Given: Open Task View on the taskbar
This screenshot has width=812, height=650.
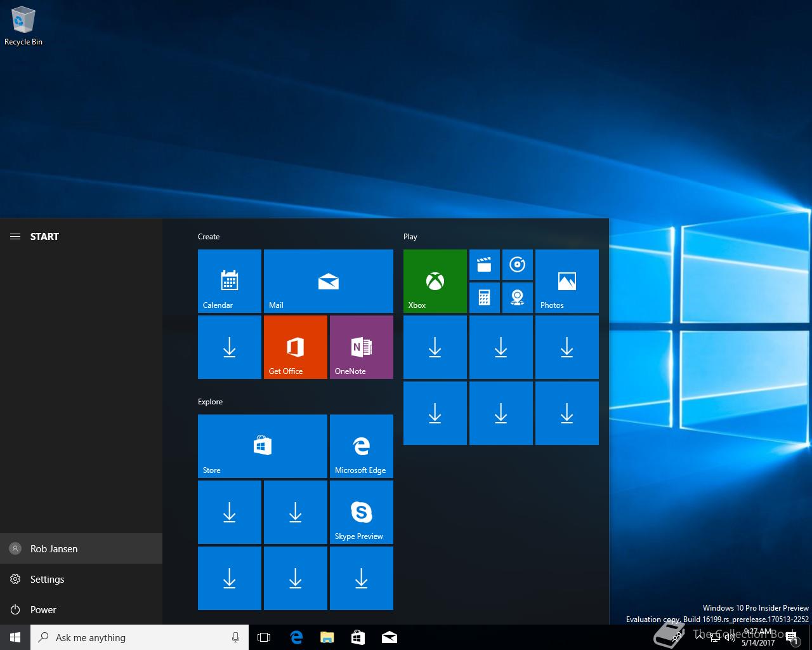Looking at the screenshot, I should [264, 637].
